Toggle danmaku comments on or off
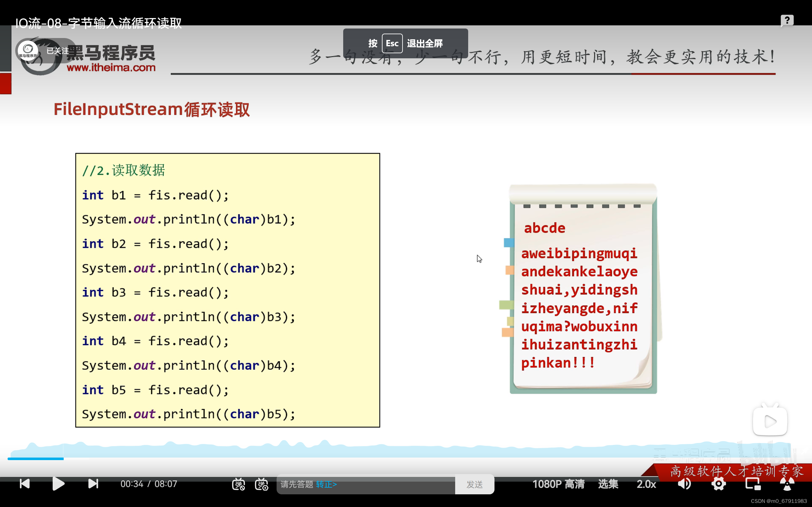 238,484
